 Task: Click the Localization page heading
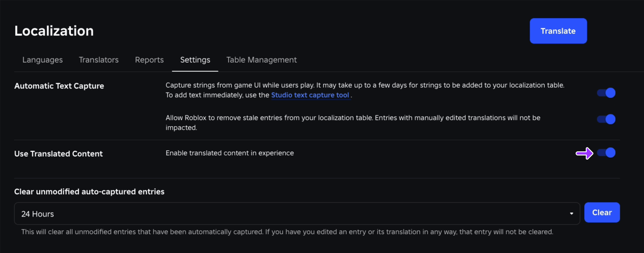point(54,31)
